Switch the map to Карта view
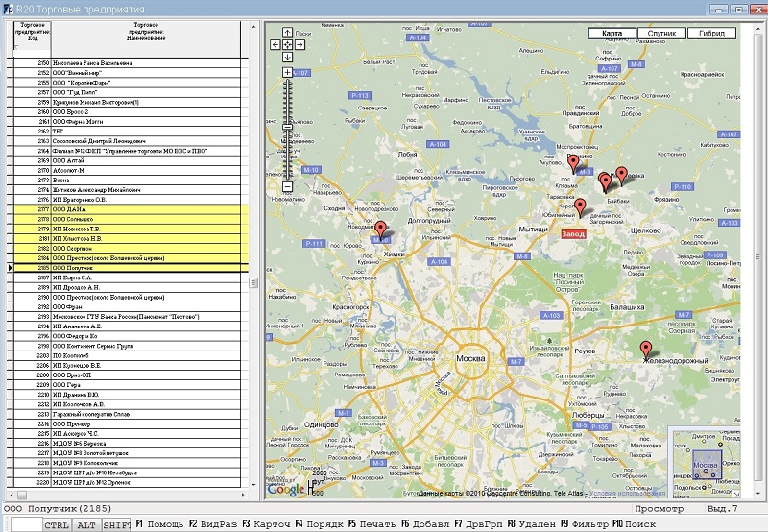The height and width of the screenshot is (532, 768). (x=612, y=34)
